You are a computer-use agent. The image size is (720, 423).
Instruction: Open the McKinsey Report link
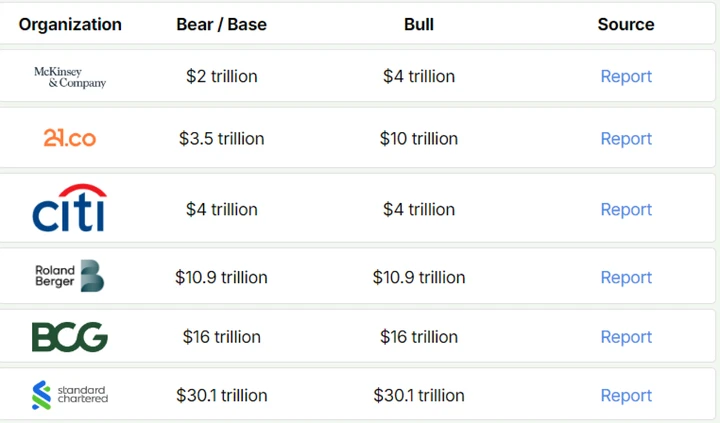pyautogui.click(x=626, y=77)
